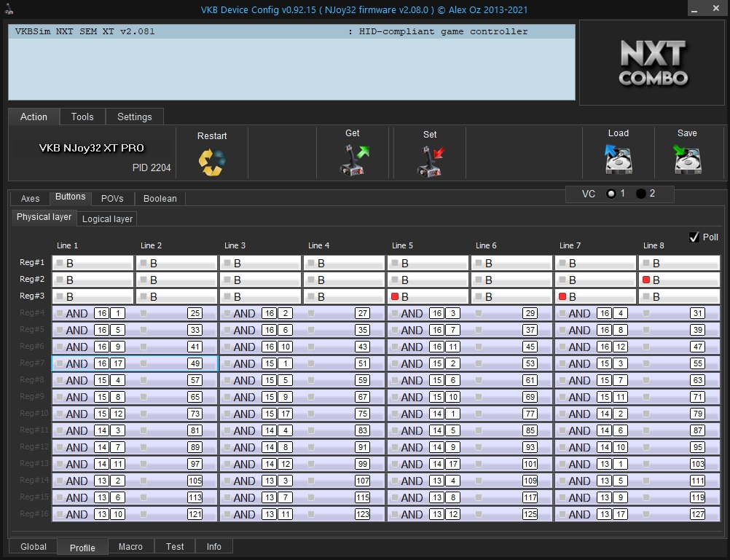Open the Macro bottom tab
Screen dimensions: 730x560
pos(130,546)
